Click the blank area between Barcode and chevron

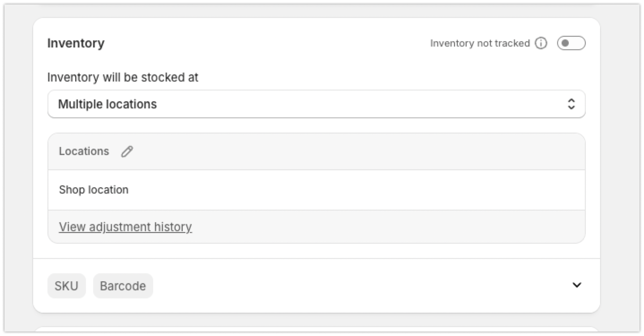[x=358, y=286]
